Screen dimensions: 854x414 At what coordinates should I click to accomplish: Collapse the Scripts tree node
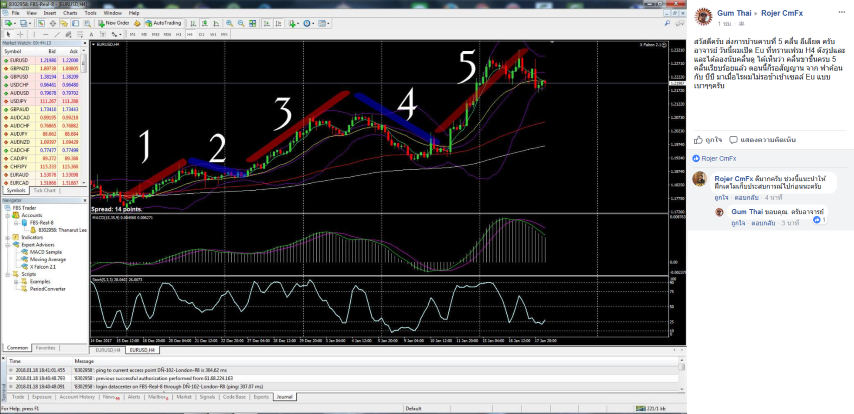pyautogui.click(x=7, y=275)
